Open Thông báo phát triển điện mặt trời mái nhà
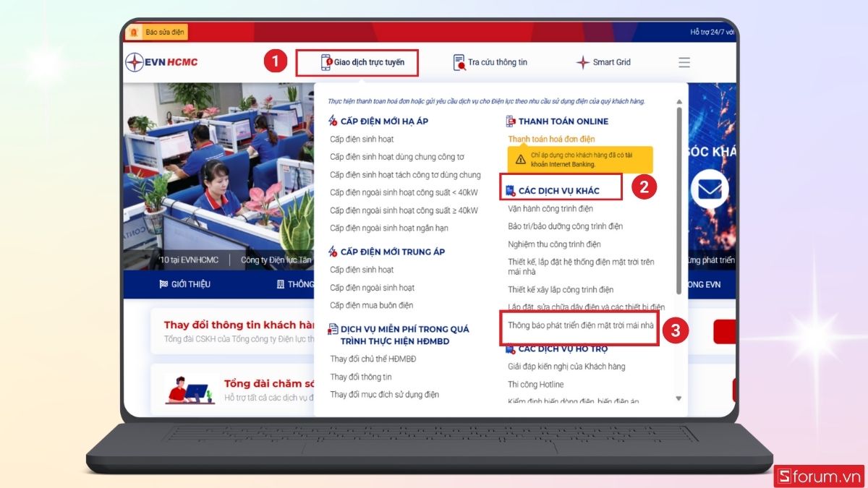 (x=581, y=325)
